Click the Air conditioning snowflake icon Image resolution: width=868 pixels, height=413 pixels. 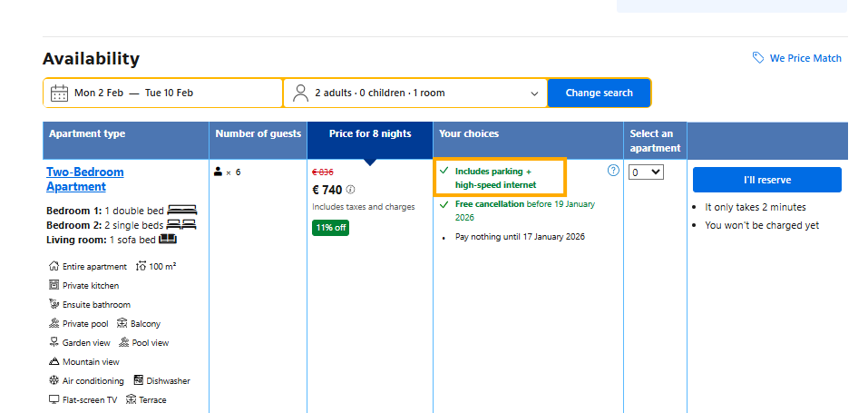tap(54, 381)
